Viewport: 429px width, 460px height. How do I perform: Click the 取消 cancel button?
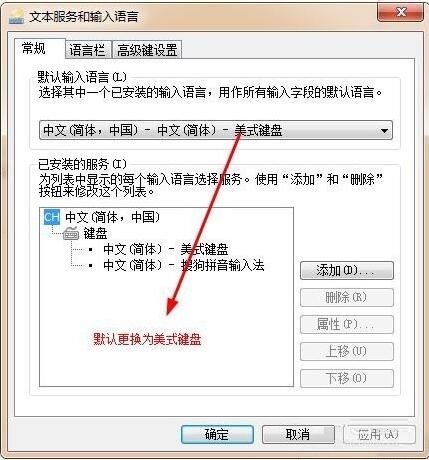click(298, 434)
